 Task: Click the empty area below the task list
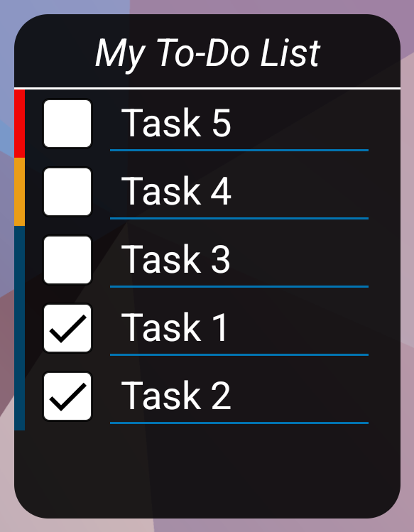(207, 473)
